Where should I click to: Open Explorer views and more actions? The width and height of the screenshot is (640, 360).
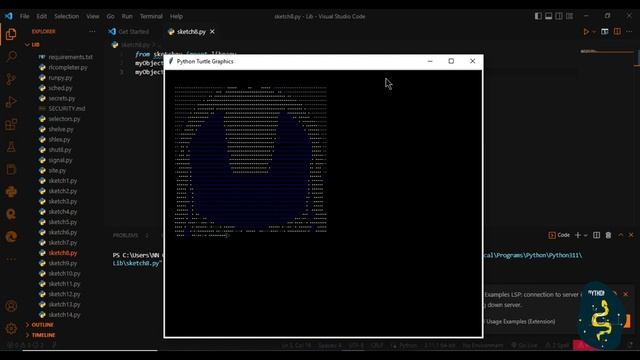tap(92, 31)
